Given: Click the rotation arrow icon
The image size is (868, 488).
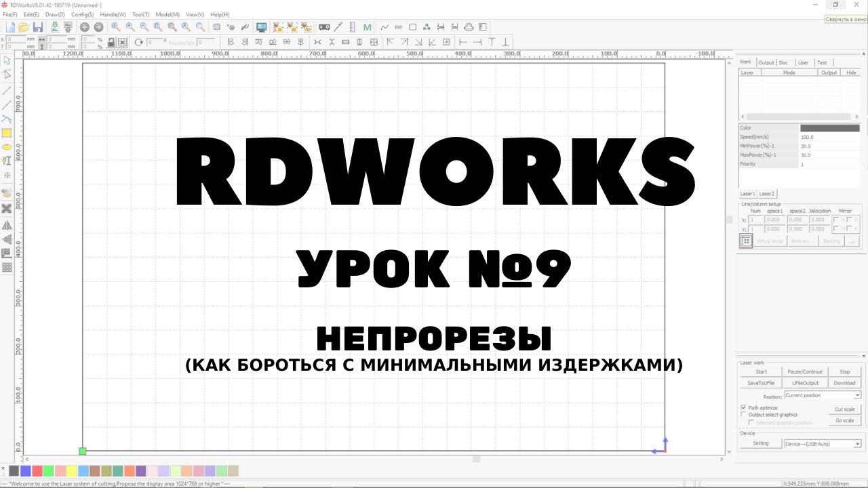Looking at the screenshot, I should 139,42.
